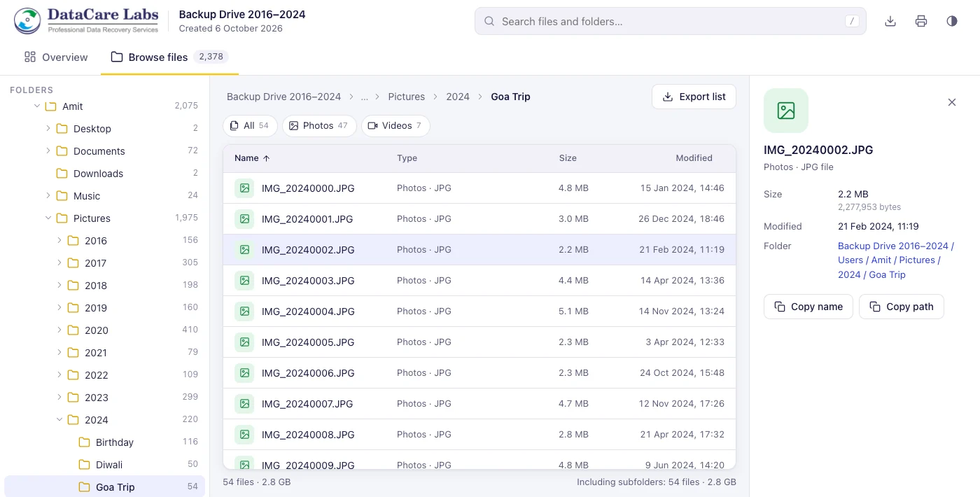Click the Desktop folder icon
Viewport: 980px width, 497px height.
(x=62, y=129)
